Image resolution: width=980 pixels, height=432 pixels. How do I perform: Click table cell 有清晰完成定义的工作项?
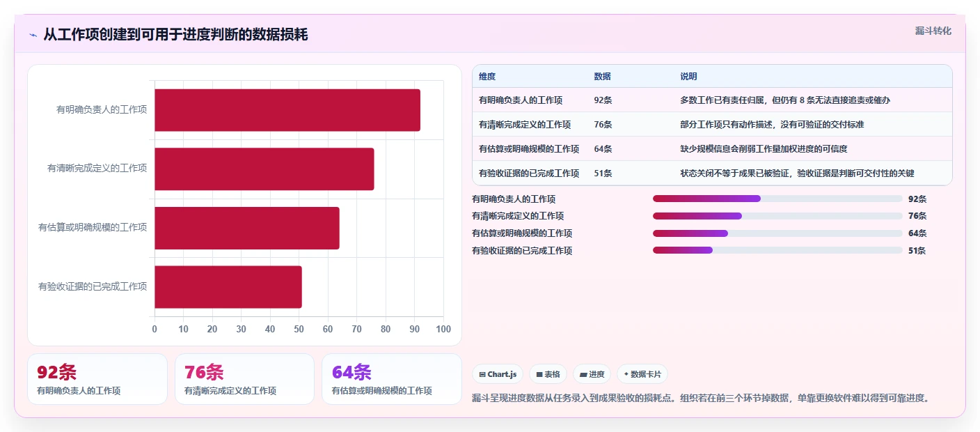pyautogui.click(x=525, y=125)
